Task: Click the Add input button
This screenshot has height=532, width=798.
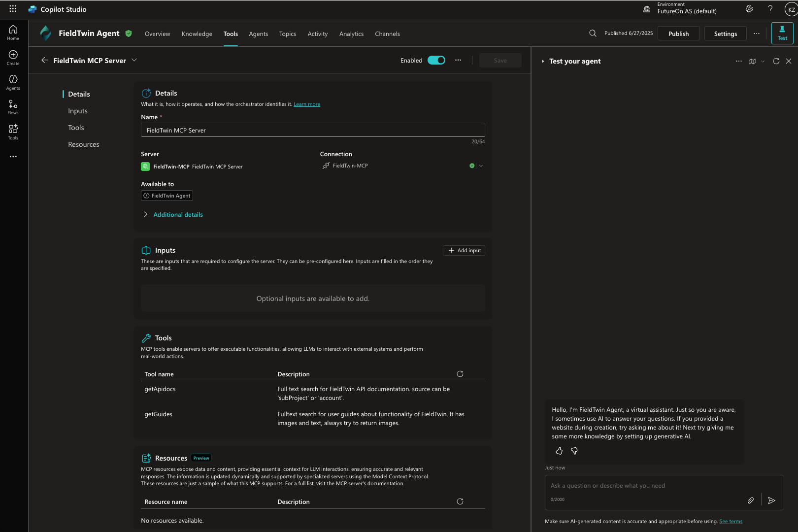Action: click(464, 250)
